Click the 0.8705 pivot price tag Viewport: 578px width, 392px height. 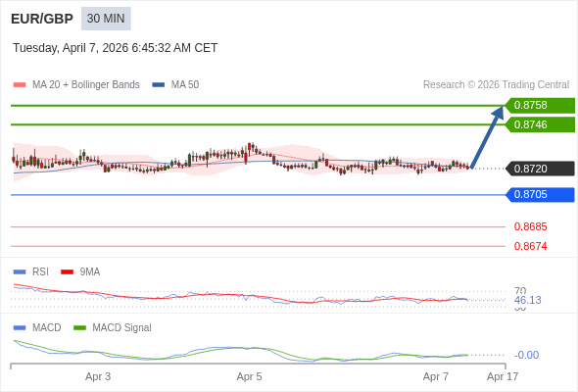540,195
